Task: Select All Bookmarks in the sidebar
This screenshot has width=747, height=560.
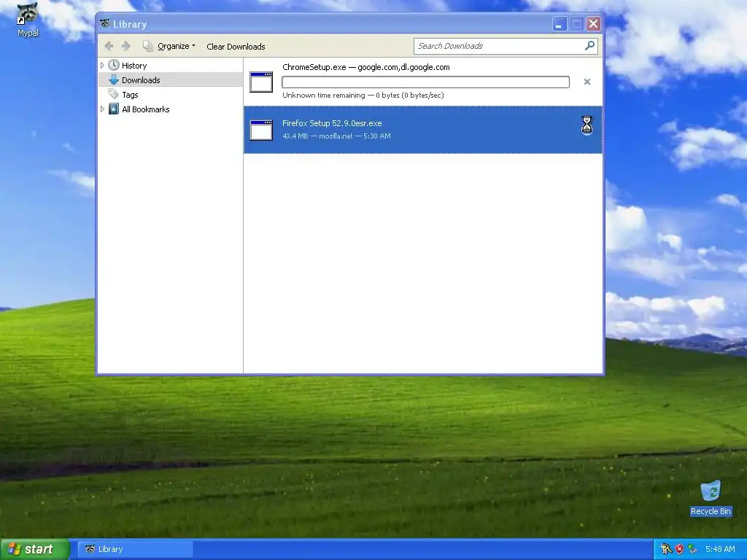Action: tap(146, 109)
